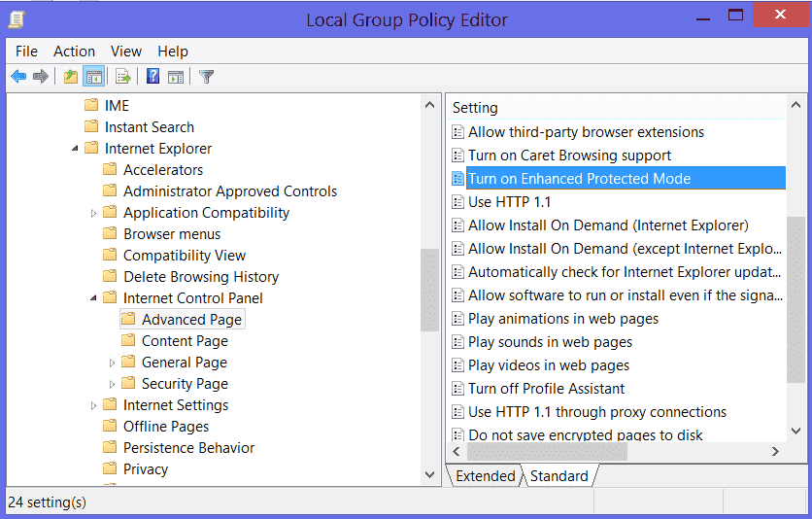Viewport: 812px width, 519px height.
Task: Open the File menu
Action: click(26, 52)
